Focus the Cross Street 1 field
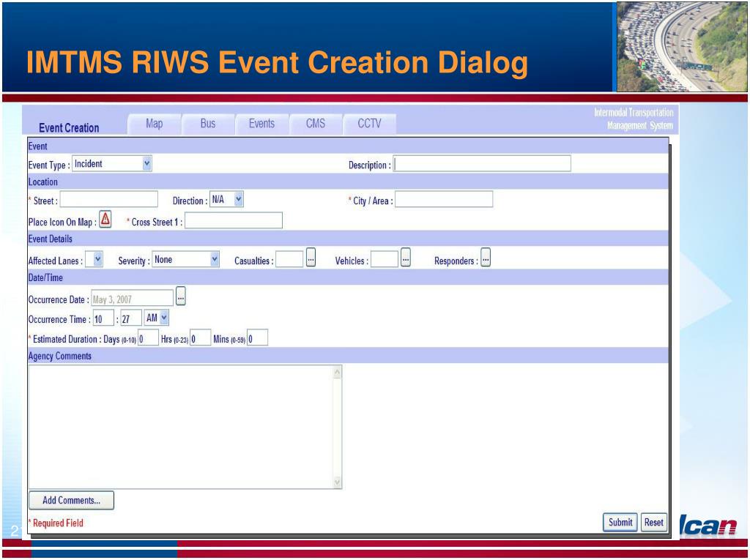Image resolution: width=750 pixels, height=560 pixels. (x=234, y=220)
